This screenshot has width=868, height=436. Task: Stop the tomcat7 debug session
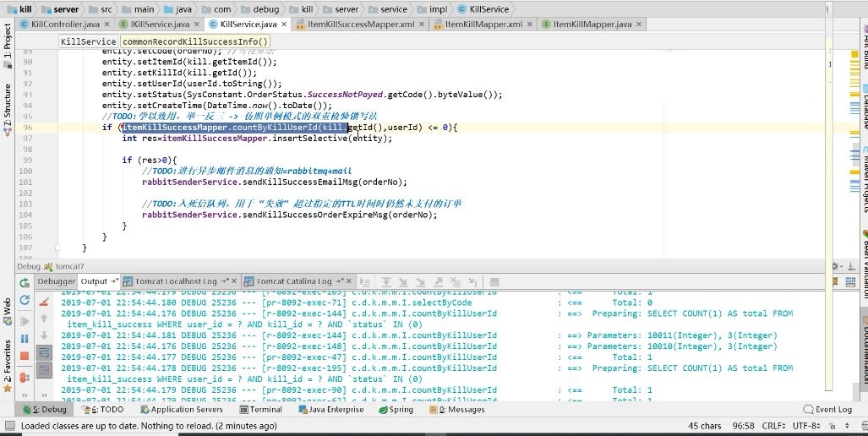coord(24,356)
